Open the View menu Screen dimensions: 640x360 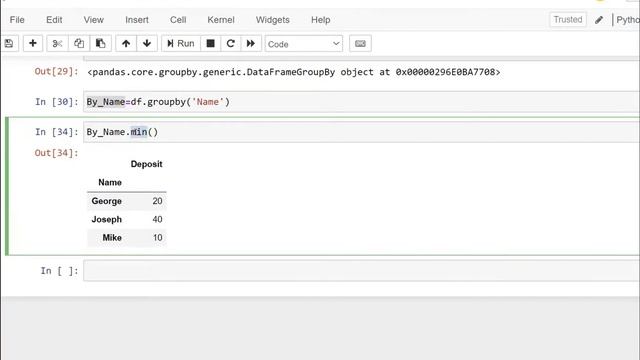click(93, 20)
